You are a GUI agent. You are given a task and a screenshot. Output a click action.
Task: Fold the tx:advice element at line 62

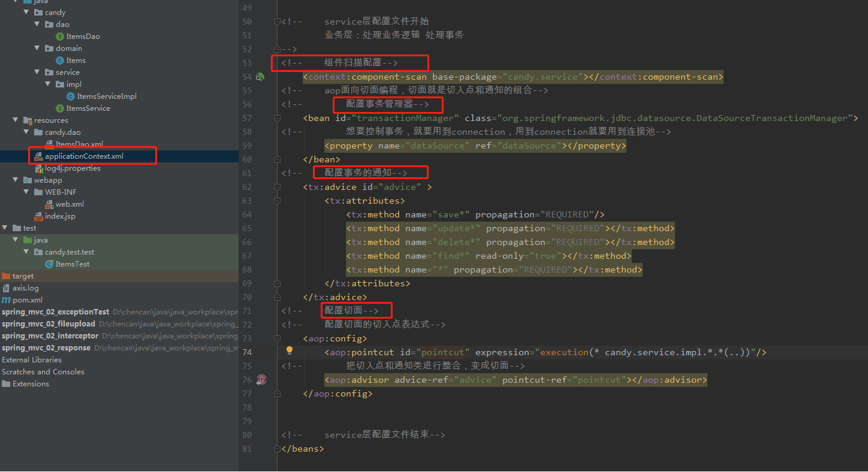click(277, 187)
